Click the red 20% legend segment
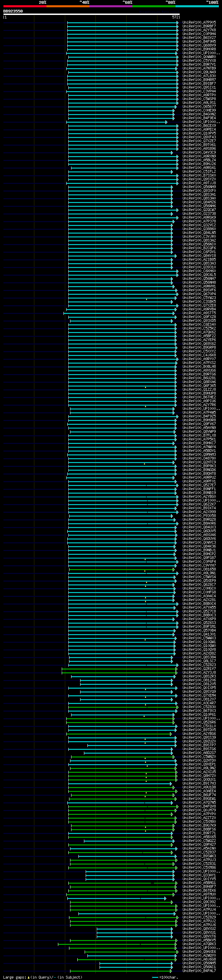 25,6
